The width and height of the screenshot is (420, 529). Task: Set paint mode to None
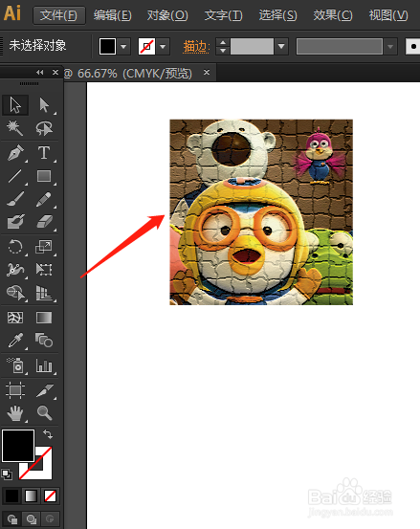(x=51, y=496)
